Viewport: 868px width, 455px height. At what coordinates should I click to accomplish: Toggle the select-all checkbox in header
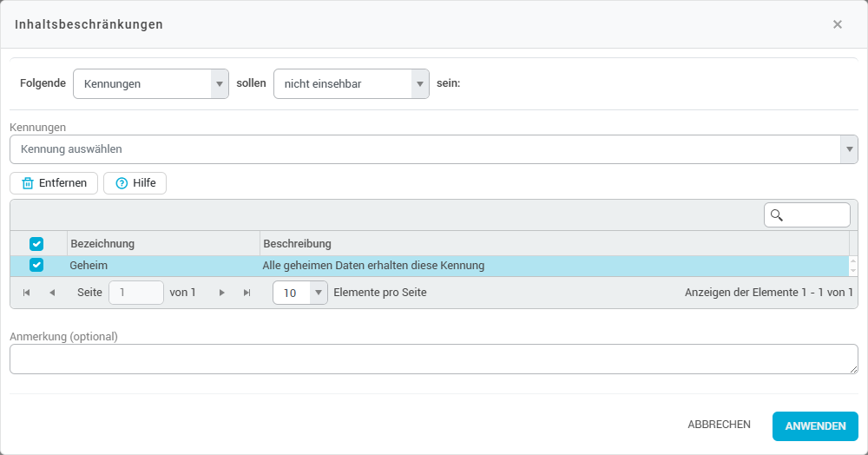(36, 244)
